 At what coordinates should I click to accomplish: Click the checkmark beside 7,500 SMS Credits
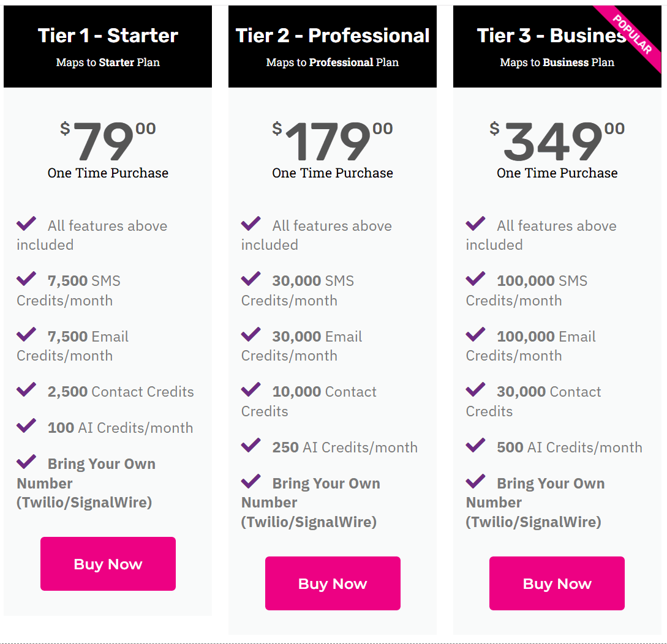[x=26, y=279]
